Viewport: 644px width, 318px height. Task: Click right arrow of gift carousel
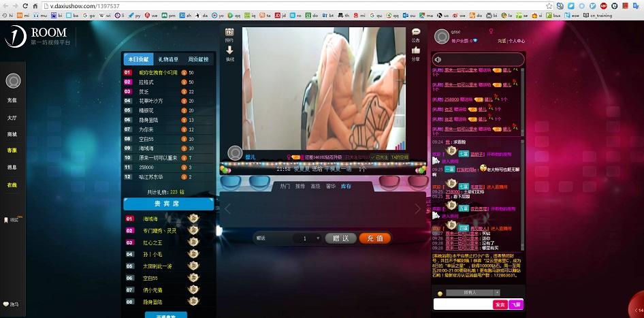coord(418,209)
